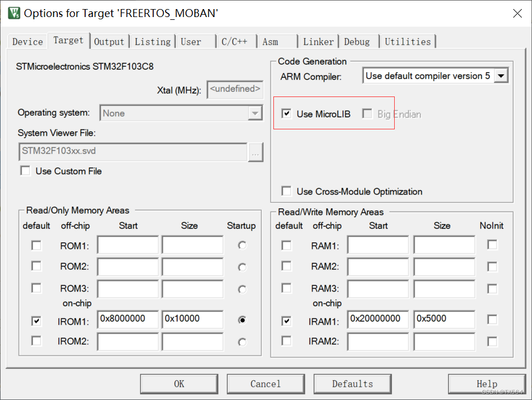Confirm settings with the OK button

(179, 384)
